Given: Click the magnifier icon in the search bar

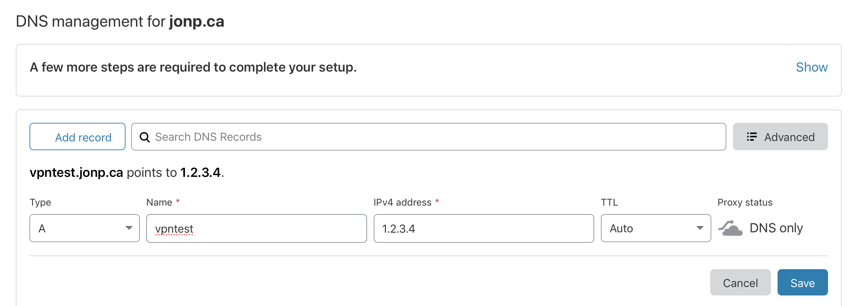Looking at the screenshot, I should tap(144, 137).
